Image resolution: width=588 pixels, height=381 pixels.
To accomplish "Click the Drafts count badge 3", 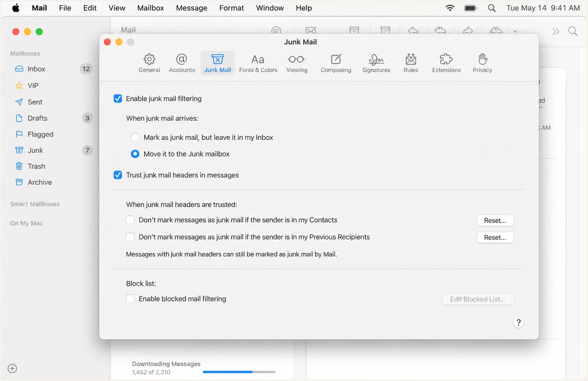I will 87,118.
